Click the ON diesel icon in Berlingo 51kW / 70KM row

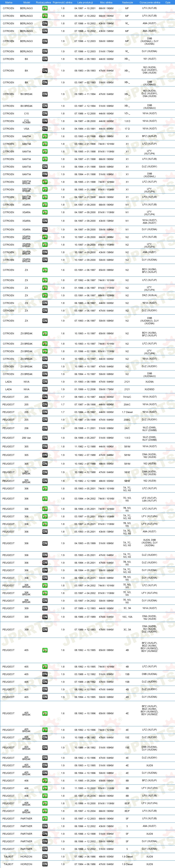[x=45, y=52]
